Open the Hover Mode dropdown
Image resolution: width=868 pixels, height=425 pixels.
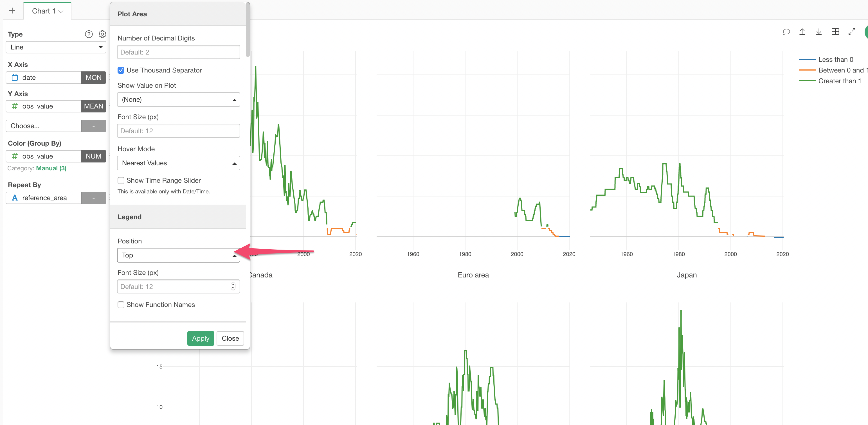[x=178, y=163]
